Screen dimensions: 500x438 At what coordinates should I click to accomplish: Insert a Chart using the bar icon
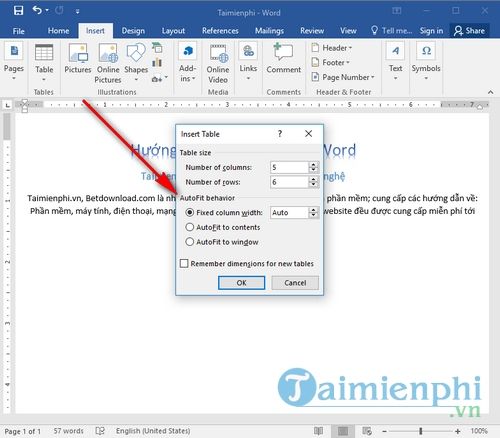coord(157,62)
